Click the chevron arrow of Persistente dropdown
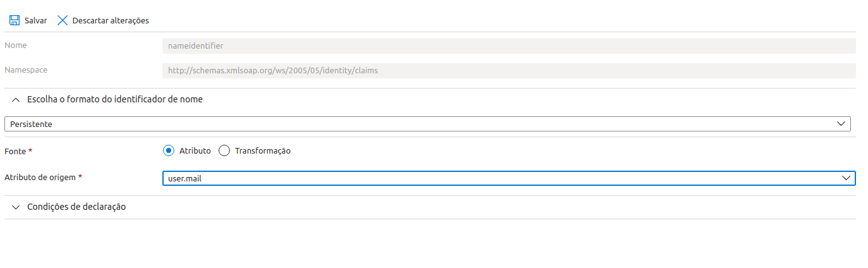This screenshot has height=268, width=868. click(x=841, y=124)
